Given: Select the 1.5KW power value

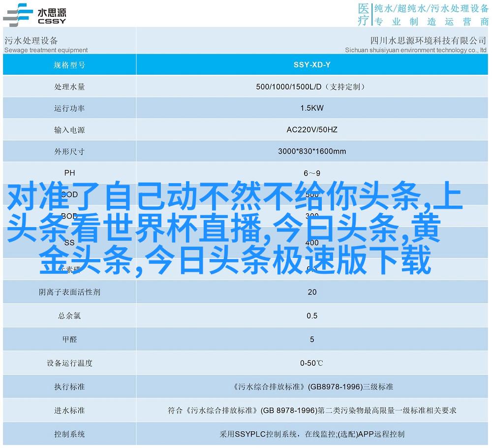Looking at the screenshot, I should [x=312, y=108].
